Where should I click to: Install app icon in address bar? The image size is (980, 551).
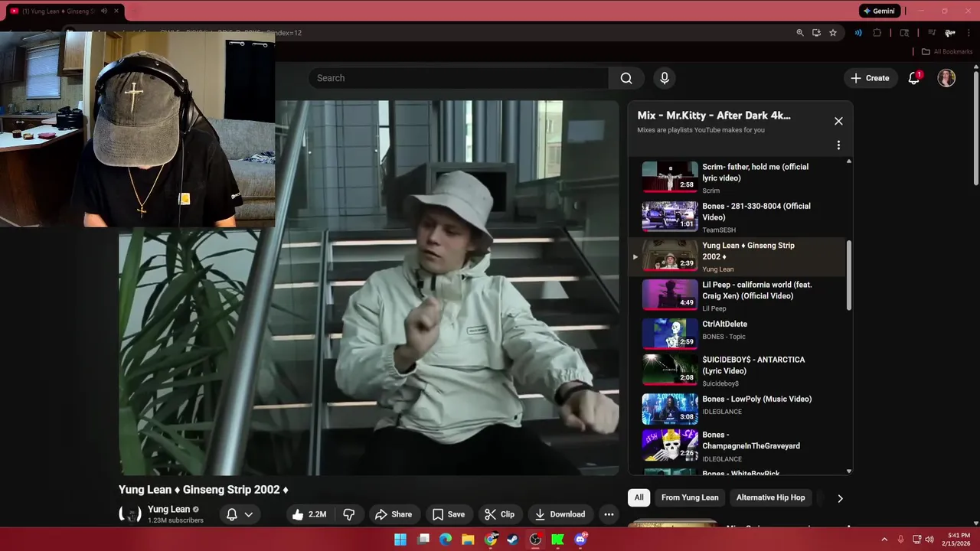pos(816,33)
